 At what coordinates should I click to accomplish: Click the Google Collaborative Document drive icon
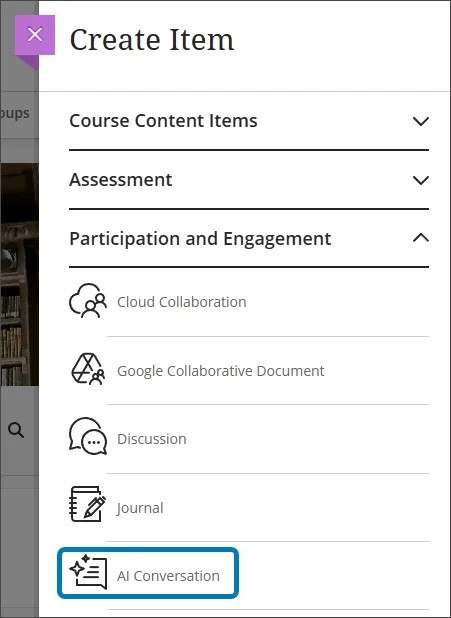(88, 369)
